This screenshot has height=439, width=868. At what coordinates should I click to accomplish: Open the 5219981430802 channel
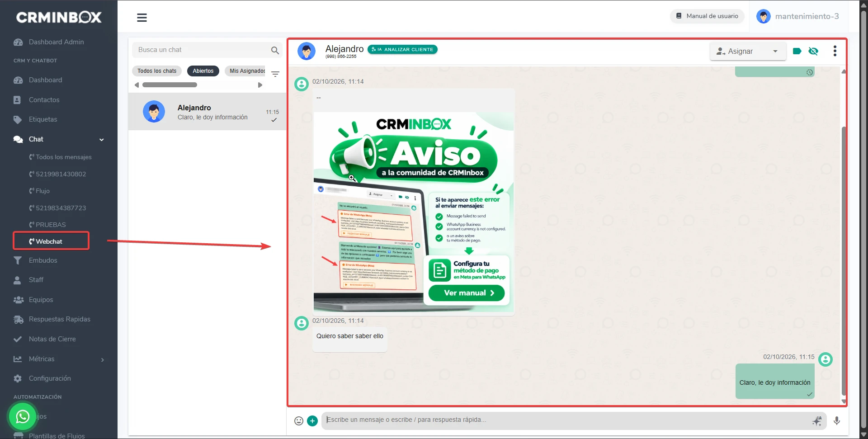click(x=57, y=174)
